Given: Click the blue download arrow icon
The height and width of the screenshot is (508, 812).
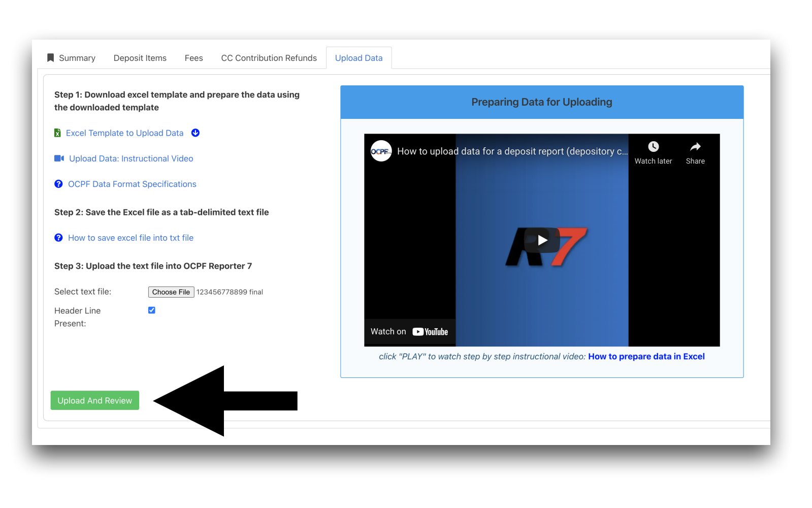Looking at the screenshot, I should click(x=196, y=133).
